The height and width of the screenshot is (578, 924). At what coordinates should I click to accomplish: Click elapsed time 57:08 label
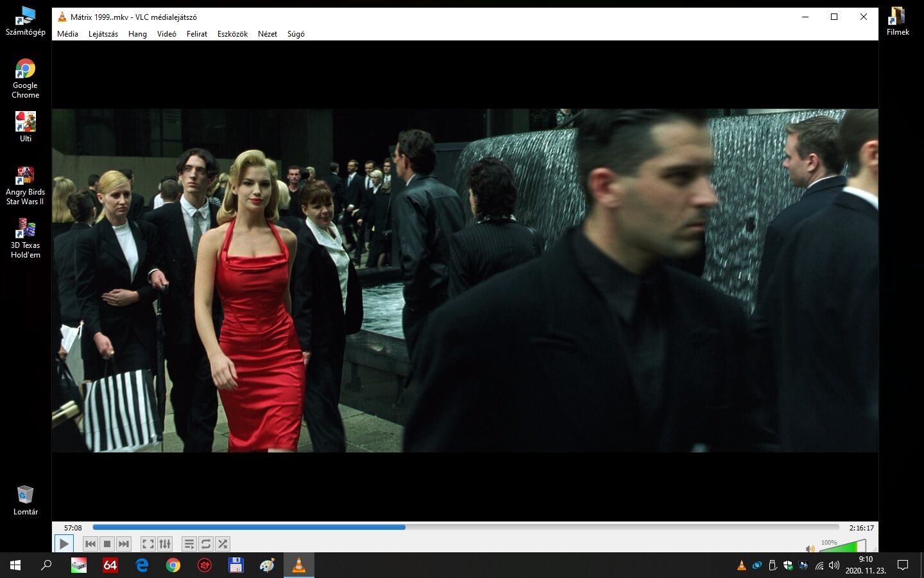pyautogui.click(x=73, y=528)
